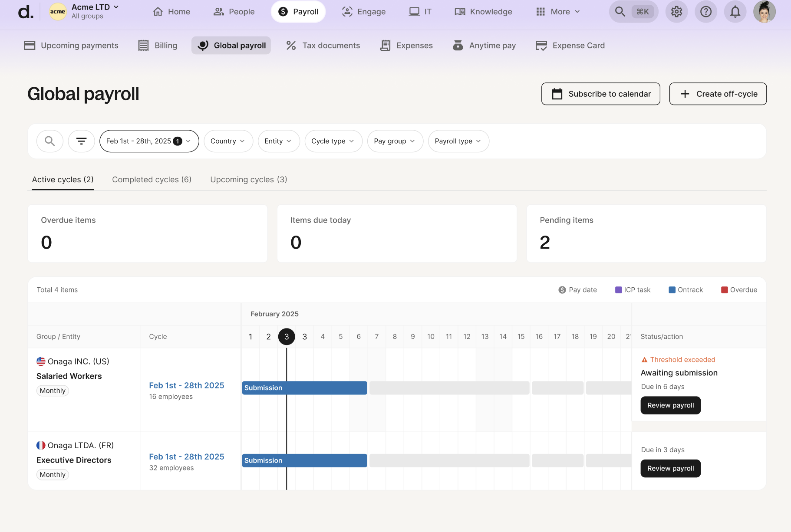
Task: Click the Overdue red legend swatch
Action: (x=724, y=290)
